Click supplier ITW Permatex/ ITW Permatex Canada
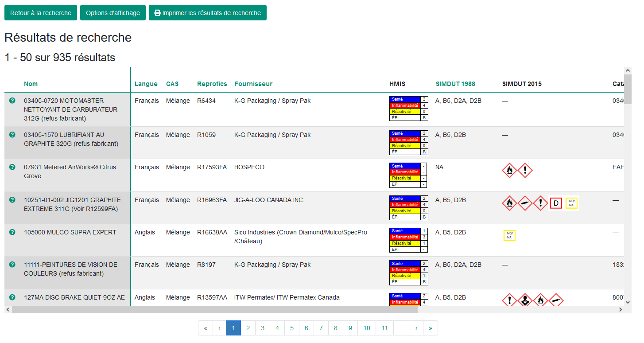The height and width of the screenshot is (343, 644). [x=287, y=297]
